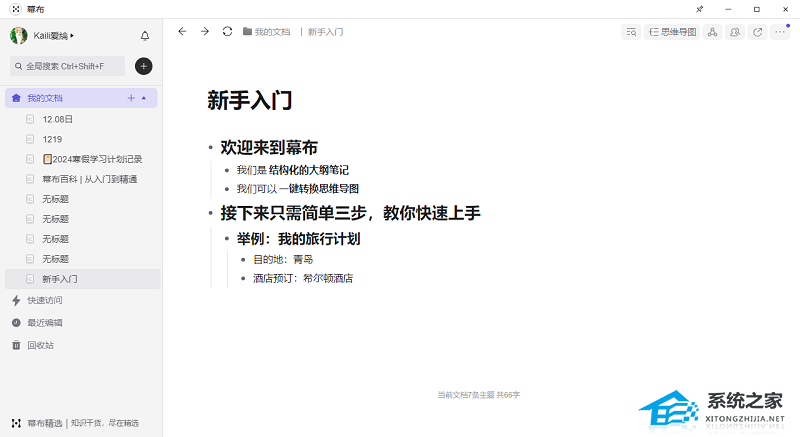This screenshot has width=800, height=437.
Task: Click the trash icon of 回收站
Action: [16, 345]
